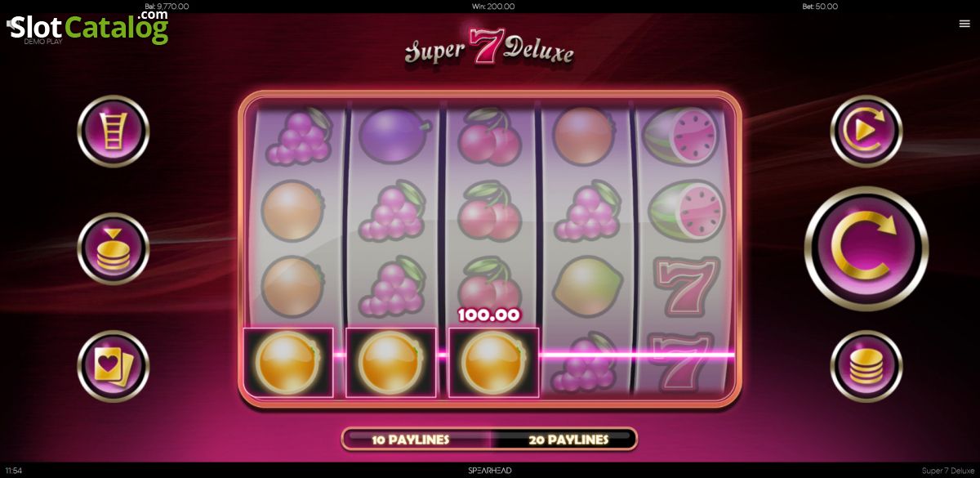Open the paytable ladder icon

click(114, 131)
